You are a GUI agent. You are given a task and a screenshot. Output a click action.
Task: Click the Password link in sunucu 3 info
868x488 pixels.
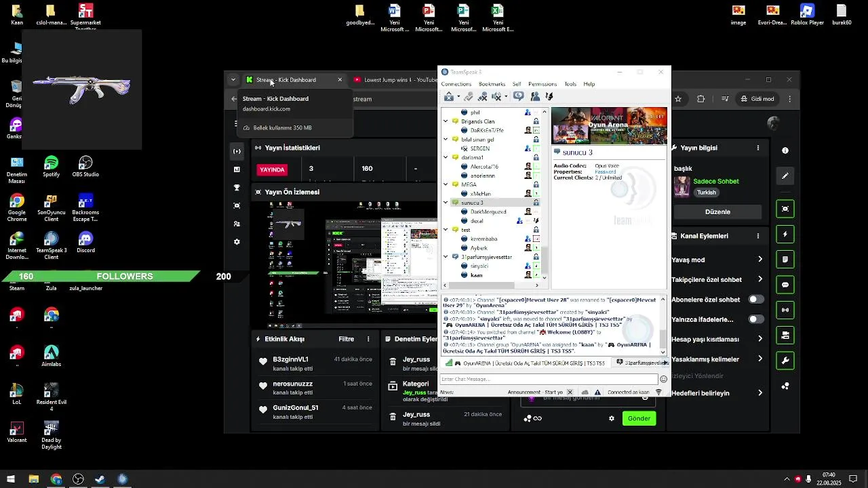point(606,172)
